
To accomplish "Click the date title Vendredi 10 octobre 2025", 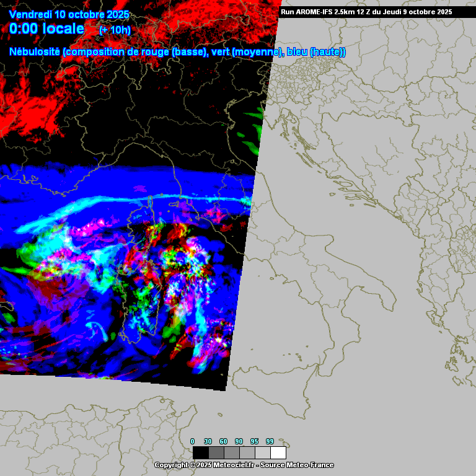I will [x=69, y=14].
